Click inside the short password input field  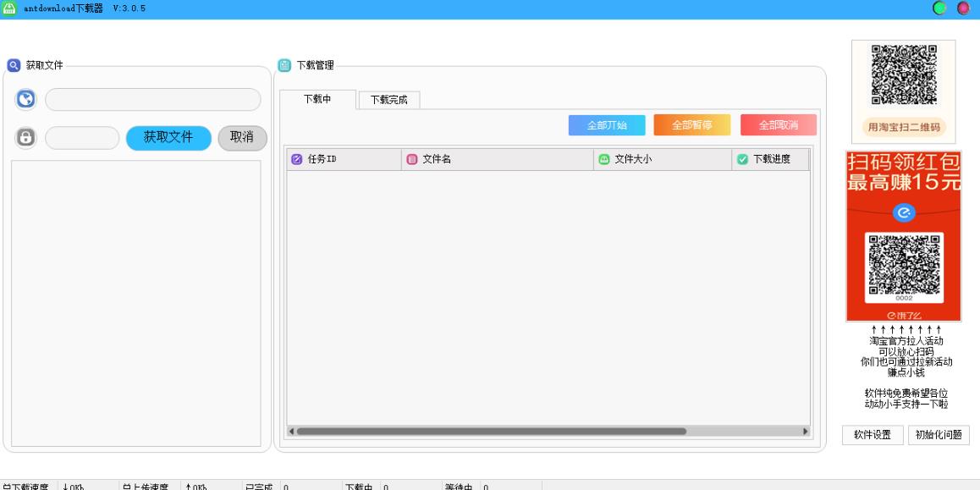point(82,138)
